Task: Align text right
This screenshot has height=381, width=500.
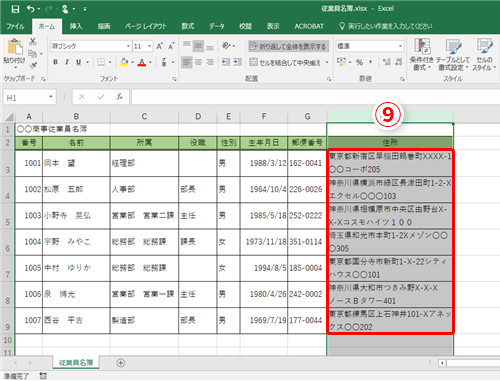Action: click(210, 62)
